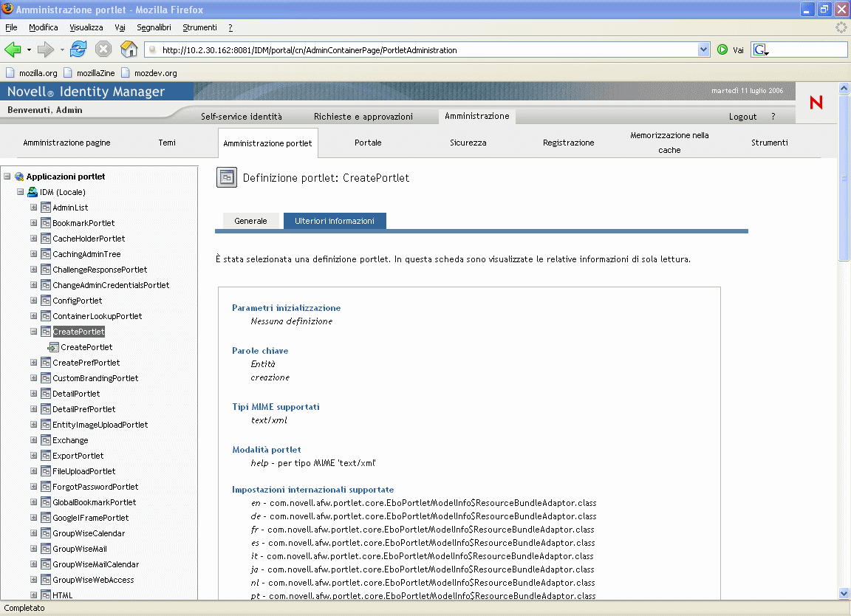
Task: Click the Novell N logo
Action: click(816, 103)
